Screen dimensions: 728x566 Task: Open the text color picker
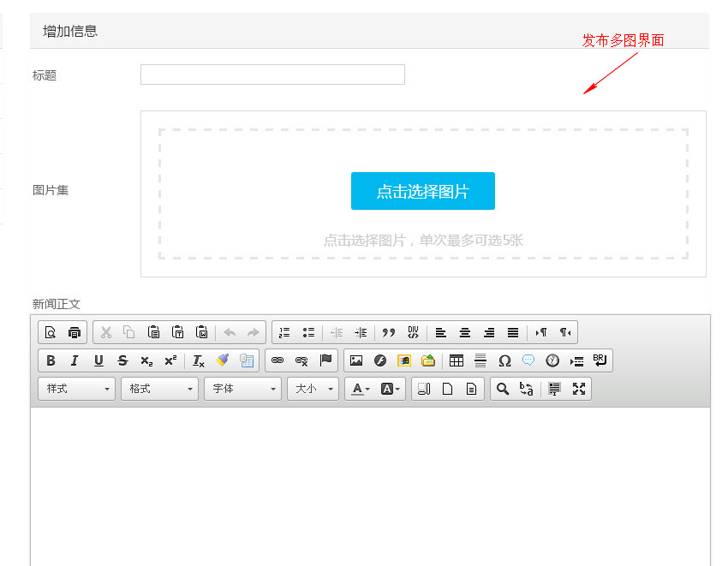(x=361, y=389)
